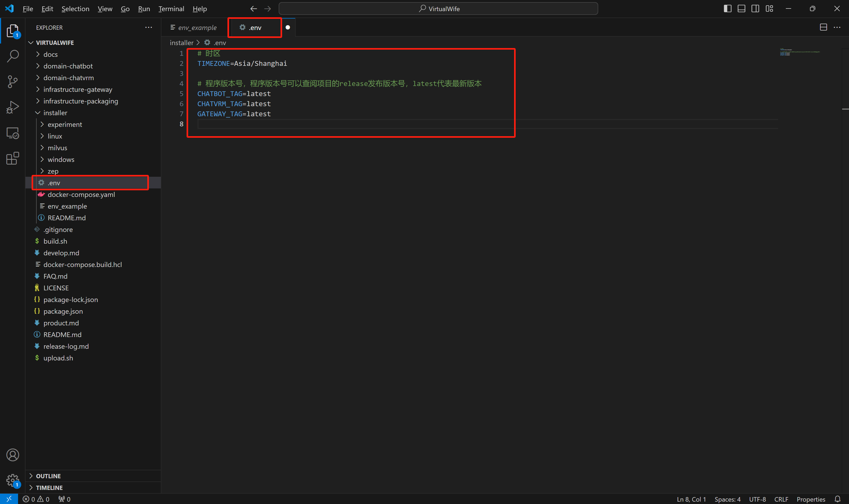This screenshot has width=849, height=504.
Task: Select the .env editor tab
Action: [x=255, y=28]
